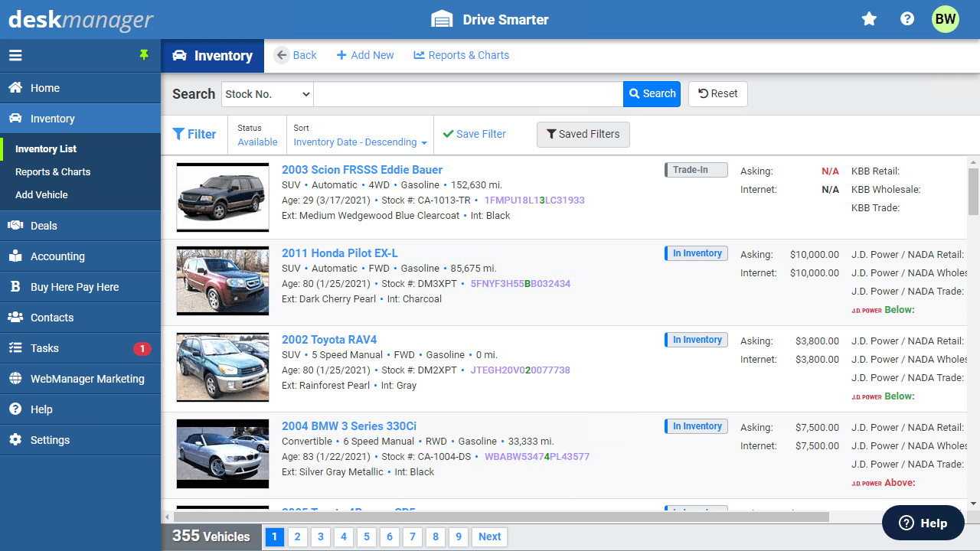Open the Inventory Date - Descending sort dropdown

[359, 142]
